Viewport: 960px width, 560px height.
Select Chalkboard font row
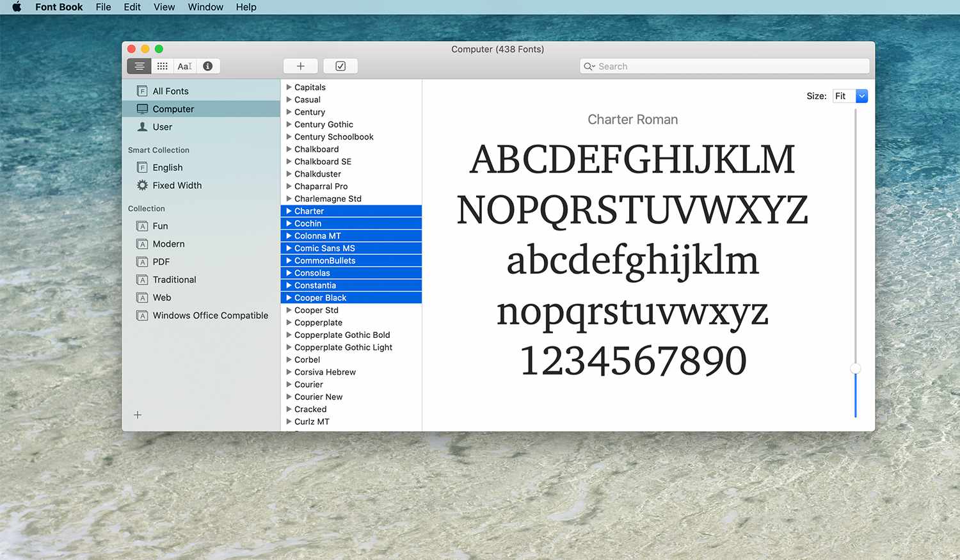(x=351, y=149)
